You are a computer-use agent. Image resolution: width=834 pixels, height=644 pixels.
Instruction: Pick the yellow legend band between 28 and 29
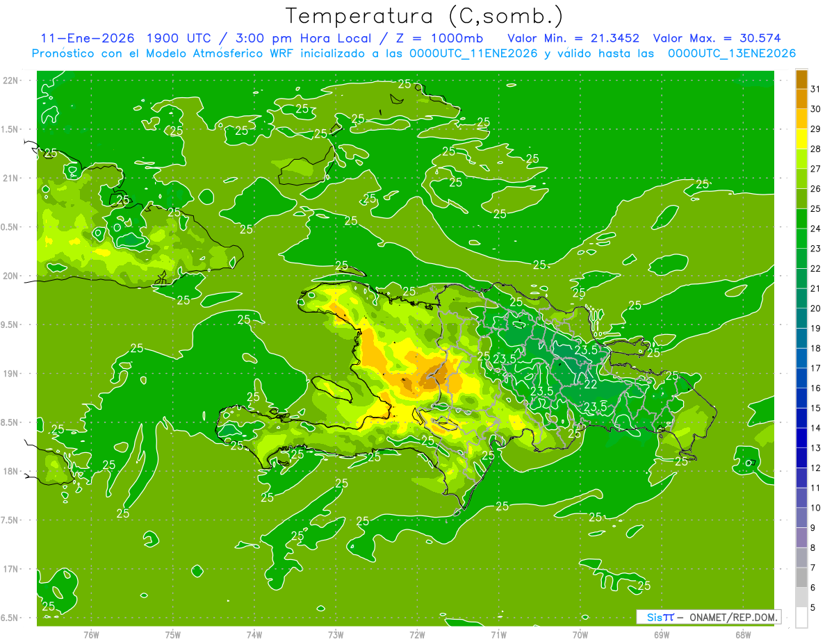coord(802,139)
